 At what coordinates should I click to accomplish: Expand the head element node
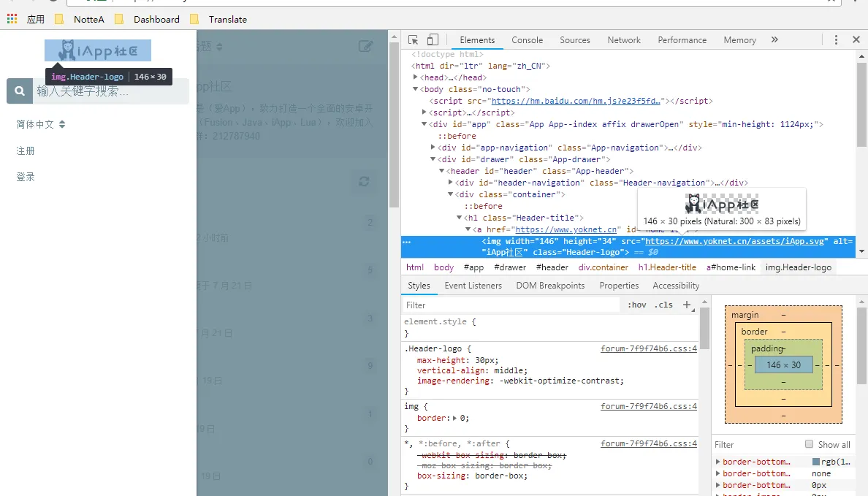pyautogui.click(x=415, y=77)
